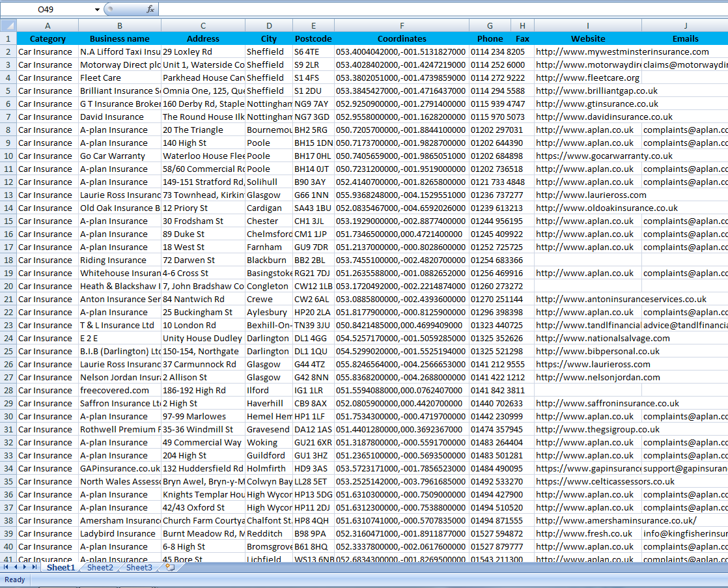The image size is (728, 588).
Task: Click the Name Box showing O49
Action: coord(46,9)
